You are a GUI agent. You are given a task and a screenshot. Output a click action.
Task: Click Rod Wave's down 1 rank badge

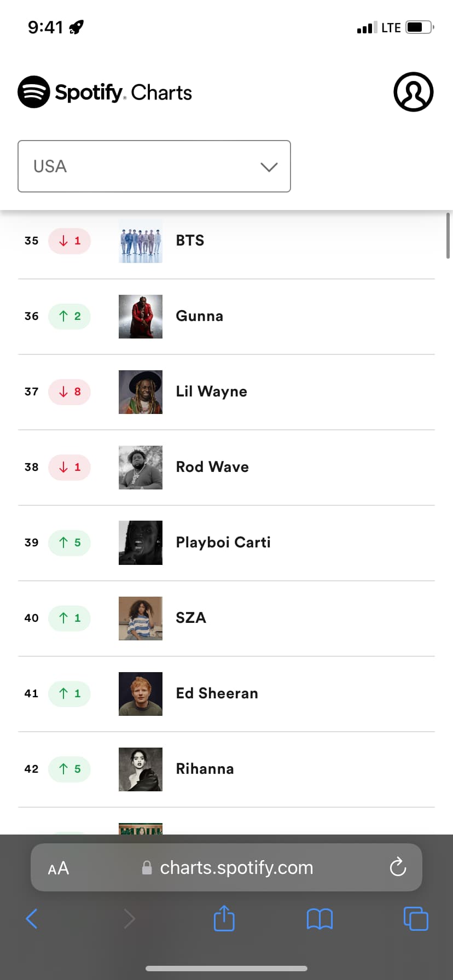[x=69, y=467]
